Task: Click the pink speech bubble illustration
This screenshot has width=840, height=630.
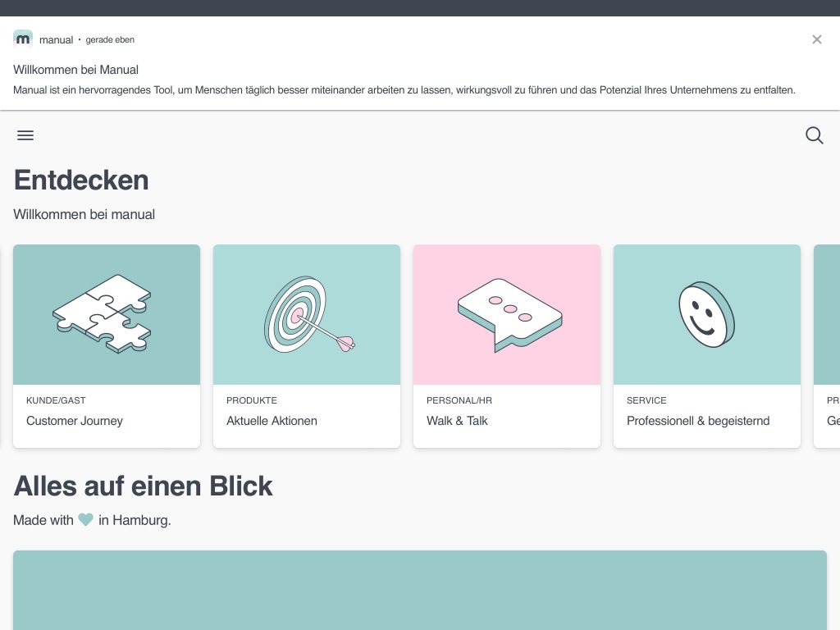Action: [x=507, y=314]
